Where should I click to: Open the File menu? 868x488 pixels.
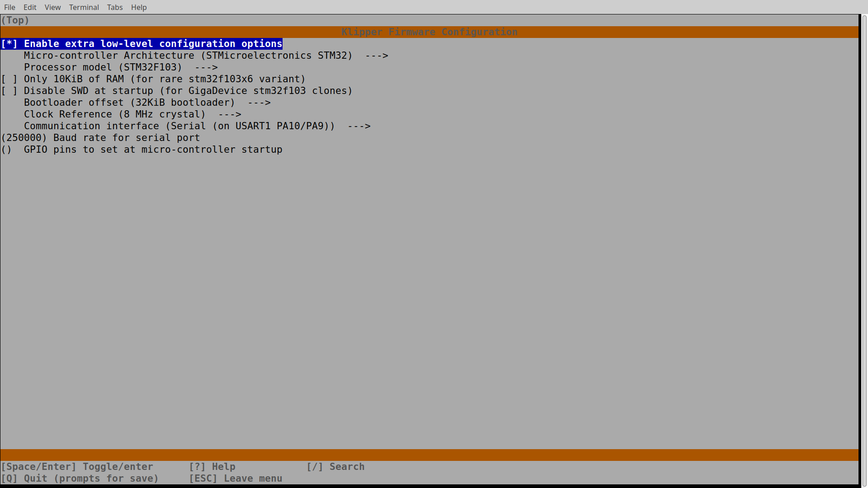point(9,7)
